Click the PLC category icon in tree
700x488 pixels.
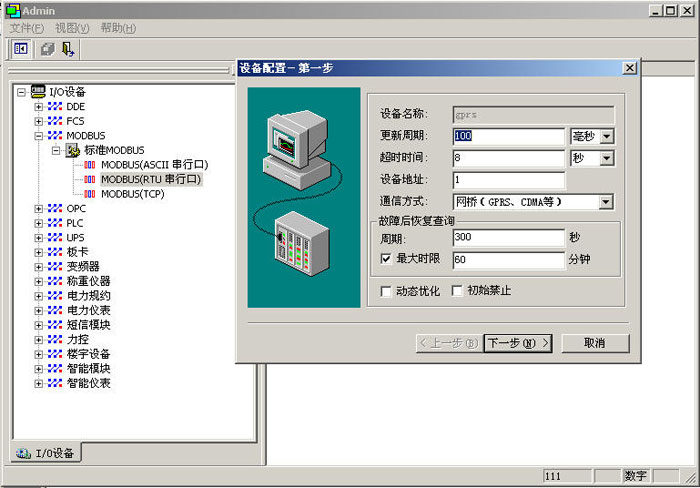[x=55, y=223]
